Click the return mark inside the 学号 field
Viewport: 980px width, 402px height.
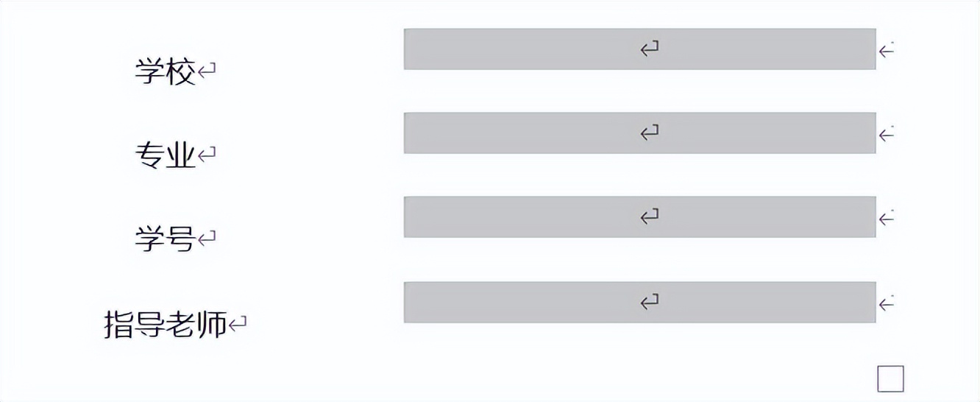tap(649, 217)
